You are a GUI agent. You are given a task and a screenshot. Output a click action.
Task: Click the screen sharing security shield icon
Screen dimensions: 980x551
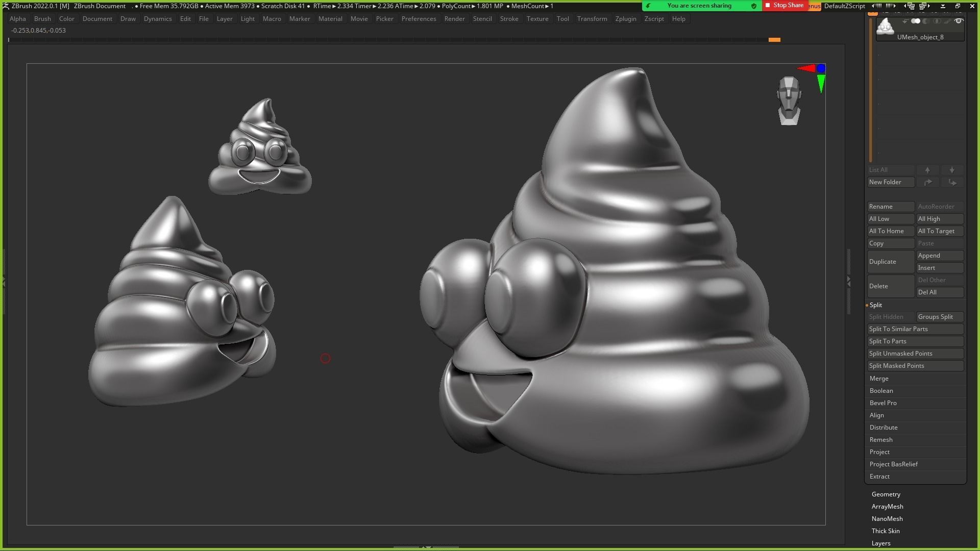pyautogui.click(x=754, y=6)
